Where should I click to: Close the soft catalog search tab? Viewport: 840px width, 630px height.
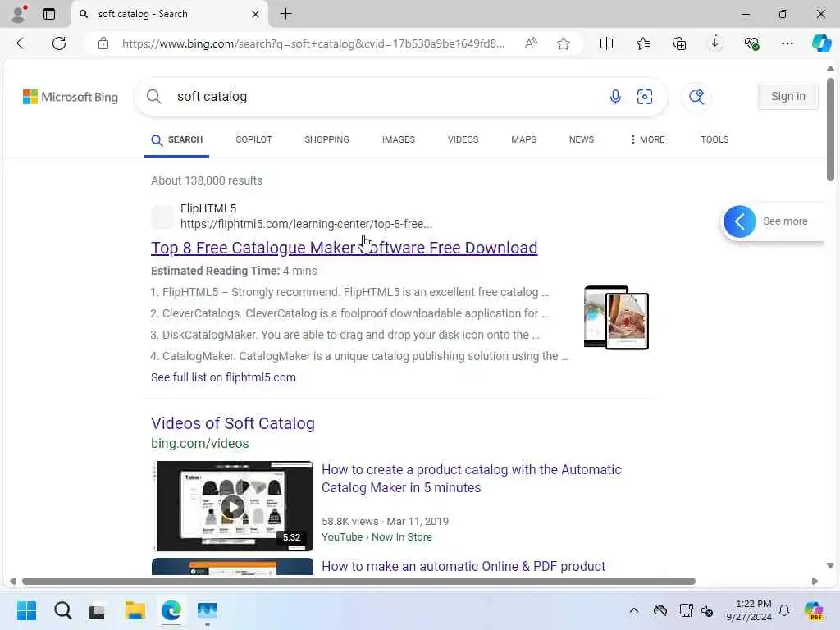[256, 15]
